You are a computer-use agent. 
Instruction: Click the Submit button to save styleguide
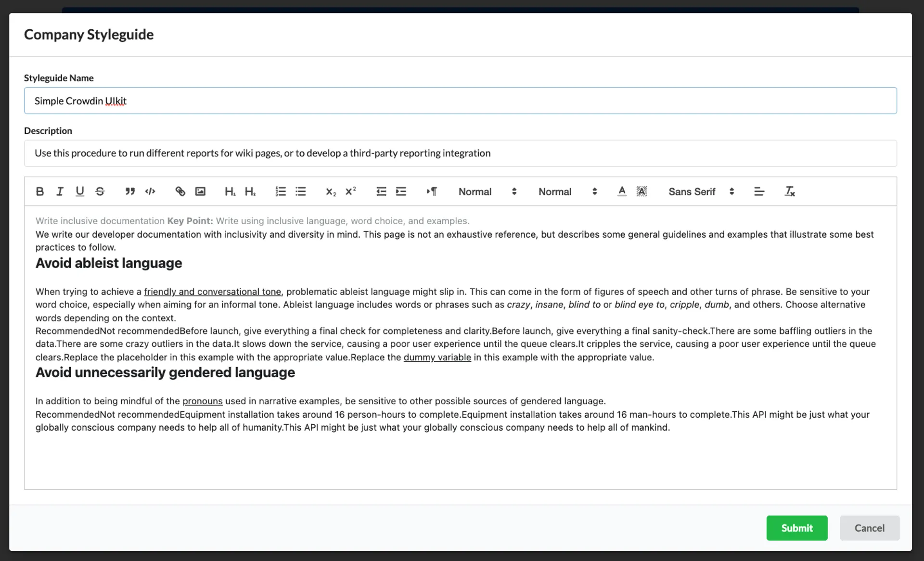pyautogui.click(x=796, y=527)
